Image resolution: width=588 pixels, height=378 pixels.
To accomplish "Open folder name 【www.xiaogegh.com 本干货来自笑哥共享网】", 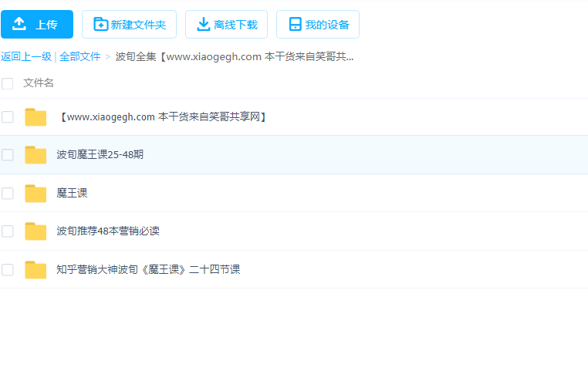I will pyautogui.click(x=163, y=117).
